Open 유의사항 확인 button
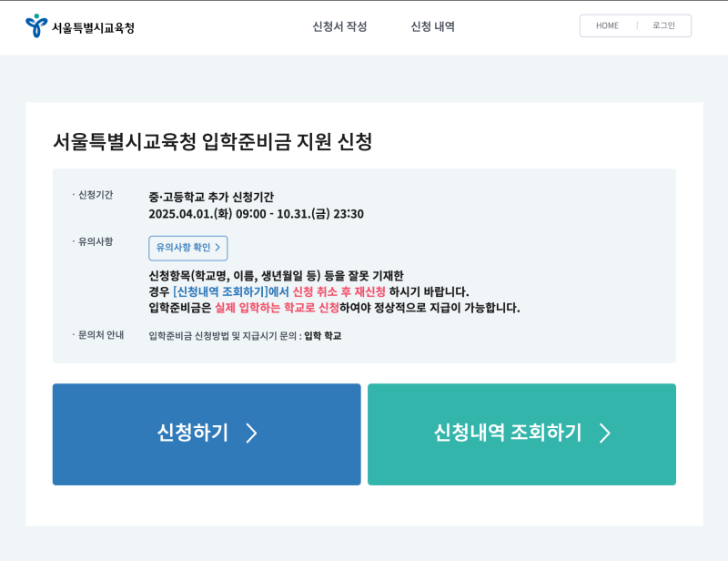Viewport: 728px width, 561px height. click(188, 249)
